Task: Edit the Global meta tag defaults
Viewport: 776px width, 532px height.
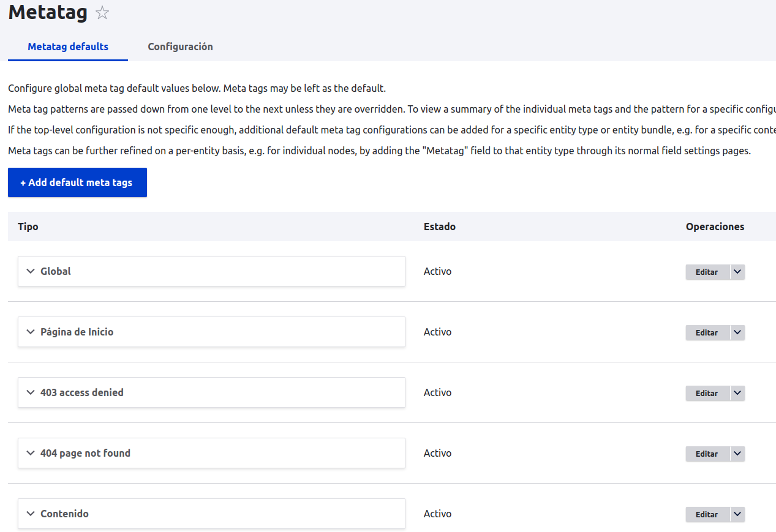Action: tap(707, 272)
